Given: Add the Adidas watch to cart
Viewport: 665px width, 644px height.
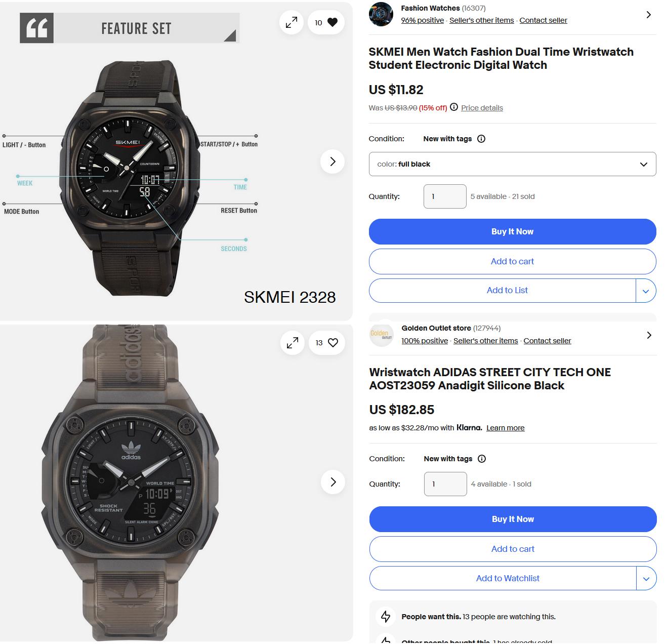Looking at the screenshot, I should pyautogui.click(x=513, y=549).
